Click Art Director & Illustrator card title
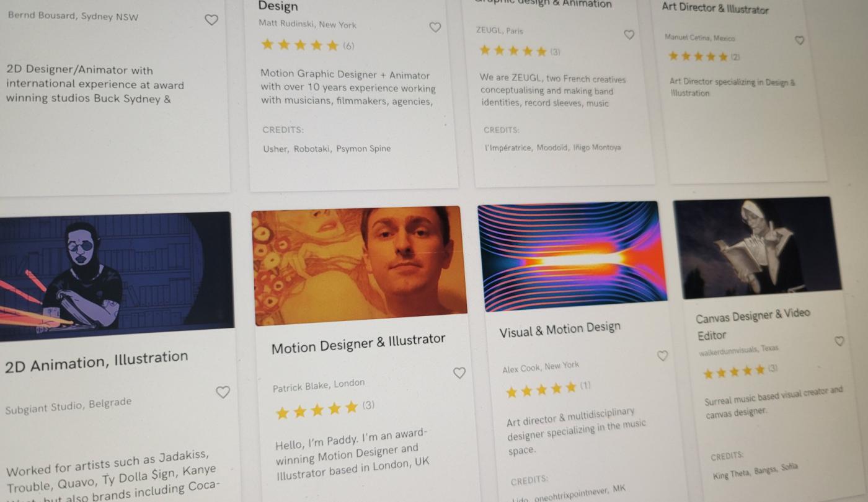 tap(715, 8)
